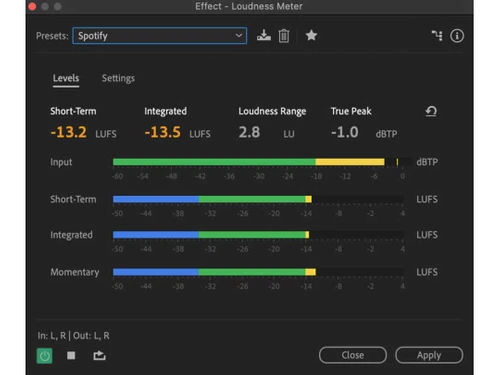Click the Close button
This screenshot has height=375, width=500.
pos(353,355)
